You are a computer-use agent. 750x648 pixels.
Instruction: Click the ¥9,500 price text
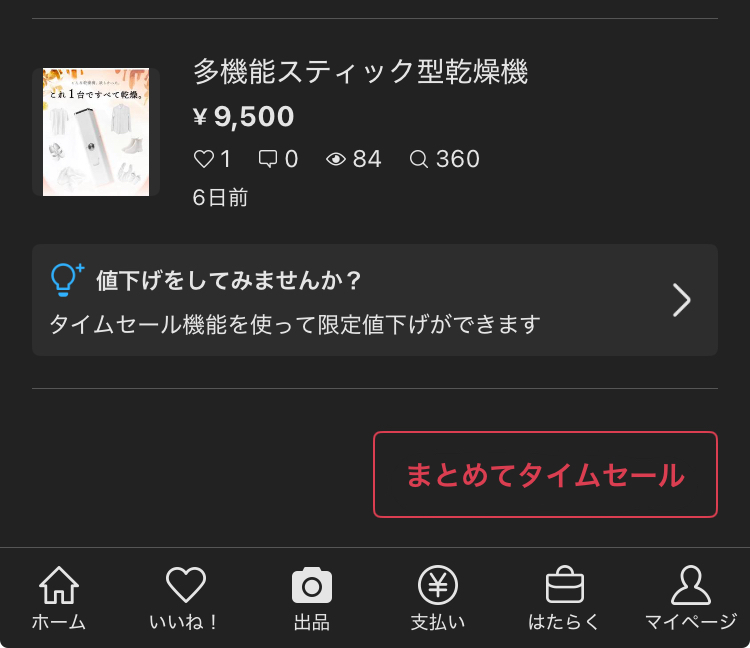[x=243, y=116]
